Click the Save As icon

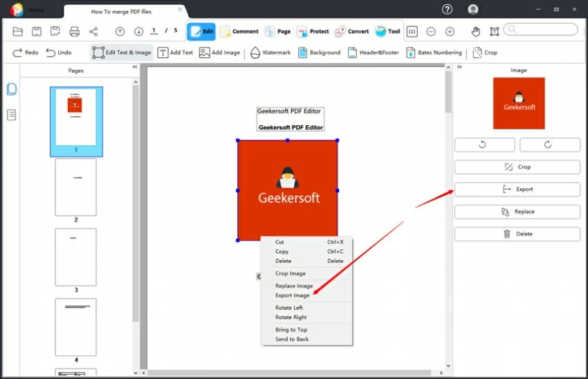tap(55, 31)
